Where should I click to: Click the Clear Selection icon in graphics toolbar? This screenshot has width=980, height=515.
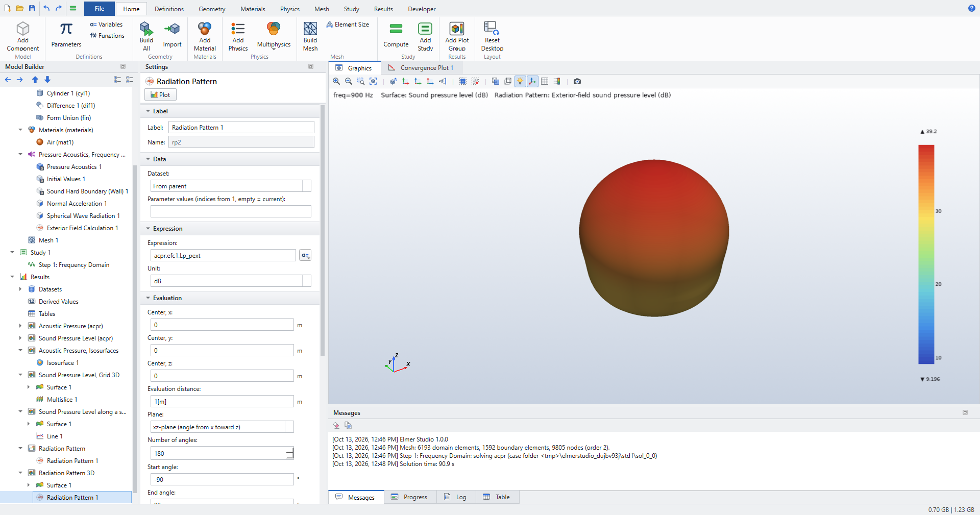[x=475, y=81]
